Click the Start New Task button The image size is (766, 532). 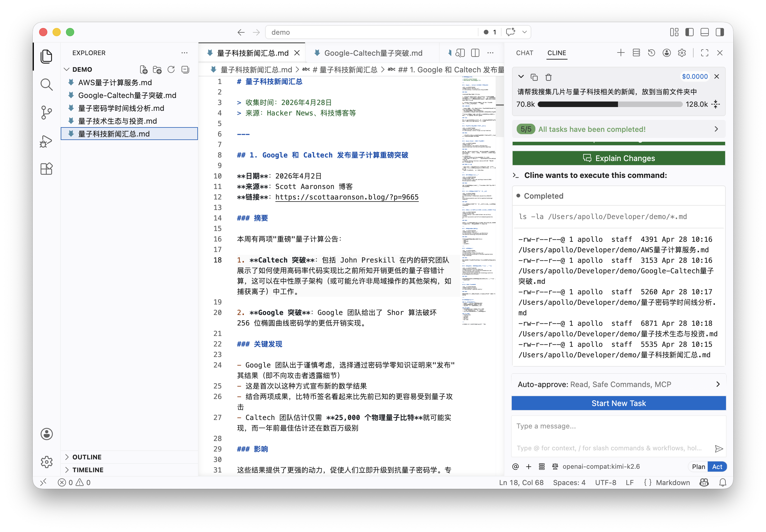point(619,403)
